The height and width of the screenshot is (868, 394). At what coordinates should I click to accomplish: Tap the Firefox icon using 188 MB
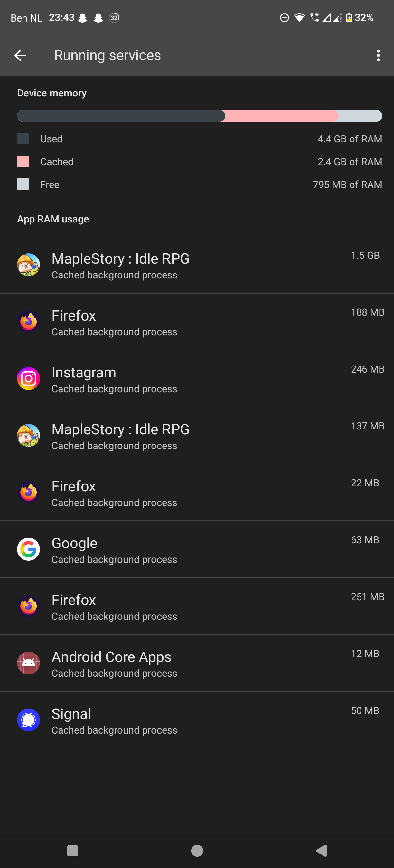[29, 322]
